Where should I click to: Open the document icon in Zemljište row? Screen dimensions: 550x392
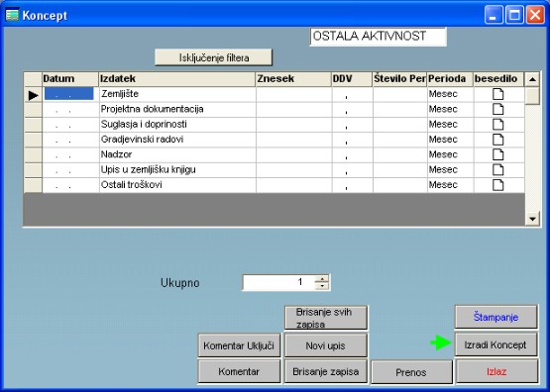tap(498, 94)
